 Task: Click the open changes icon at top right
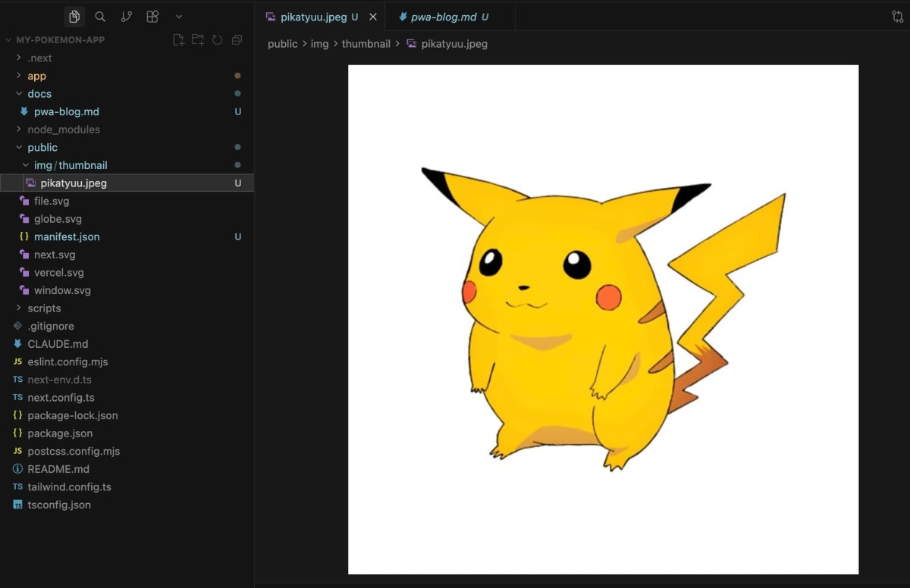pos(897,17)
